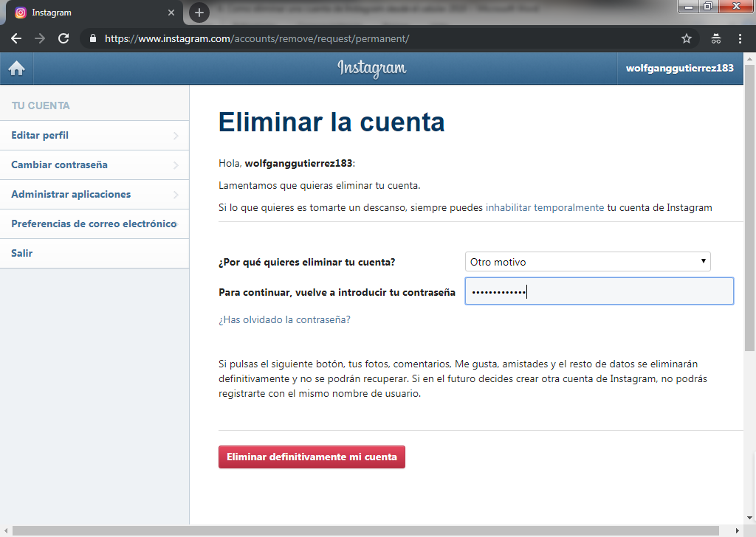
Task: Click the scroll up arrow on the vertical scrollbar
Action: (x=750, y=59)
